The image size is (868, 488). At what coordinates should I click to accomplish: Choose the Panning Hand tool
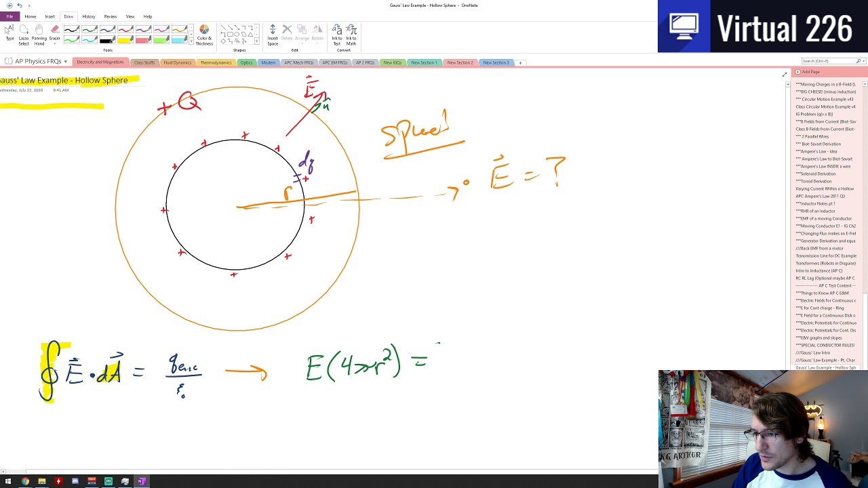pyautogui.click(x=39, y=35)
